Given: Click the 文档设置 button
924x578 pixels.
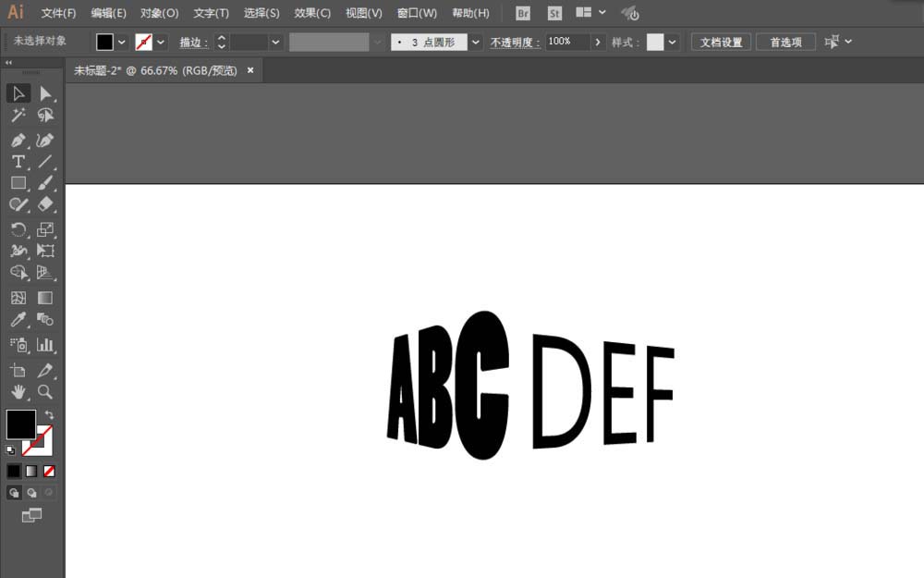Looking at the screenshot, I should pos(722,42).
